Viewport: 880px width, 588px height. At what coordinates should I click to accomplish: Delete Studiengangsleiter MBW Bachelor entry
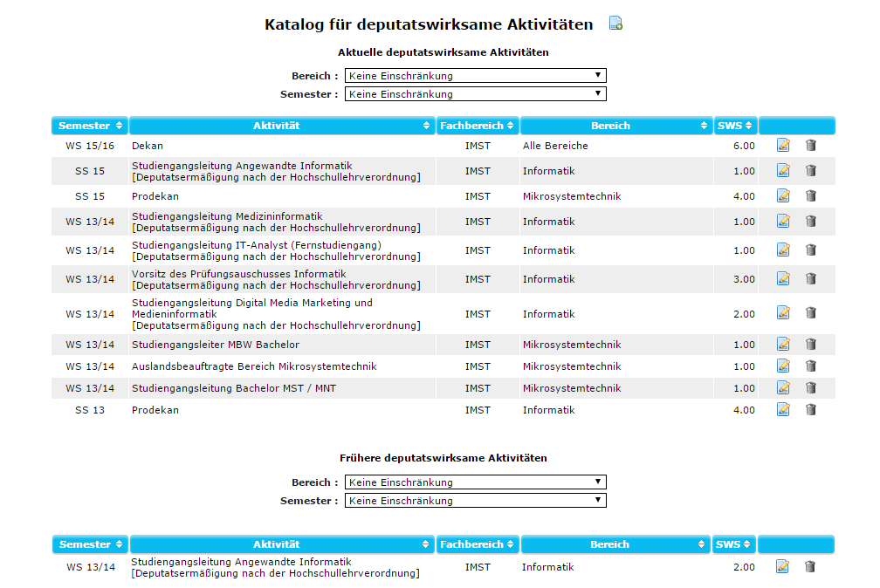(811, 344)
